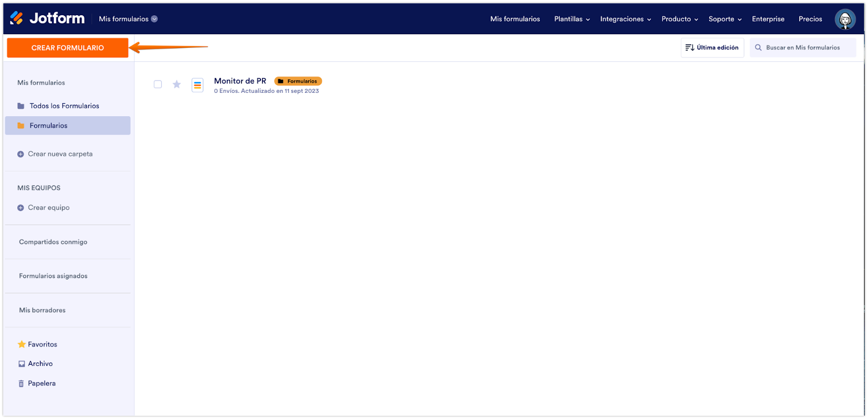Open the Soporte dropdown menu
Image resolution: width=868 pixels, height=419 pixels.
(725, 19)
